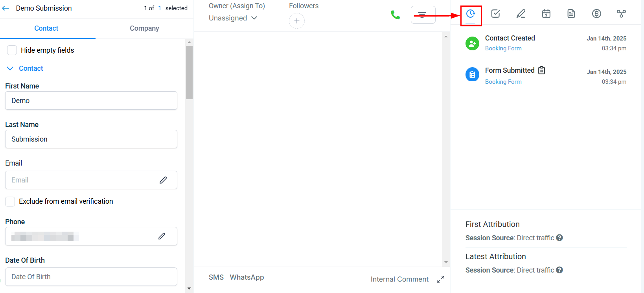644x293 pixels.
Task: Click the edit pencil in Email field
Action: click(x=163, y=180)
